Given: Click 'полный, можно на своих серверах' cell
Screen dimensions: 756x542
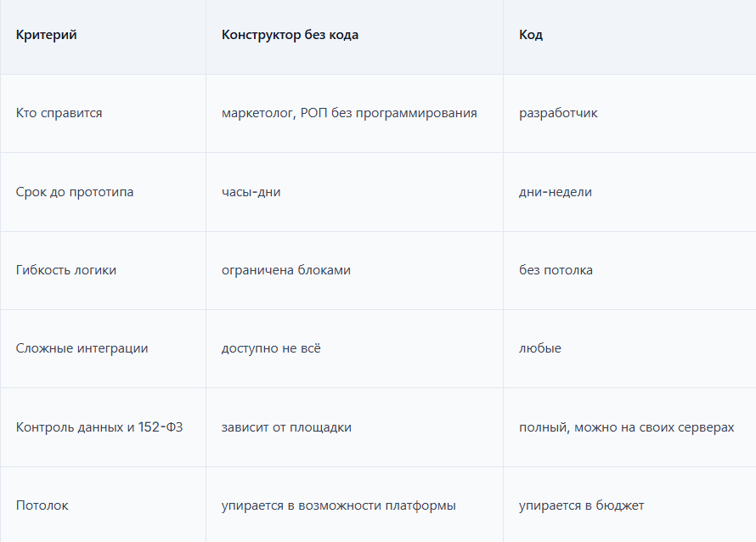Looking at the screenshot, I should tap(626, 427).
